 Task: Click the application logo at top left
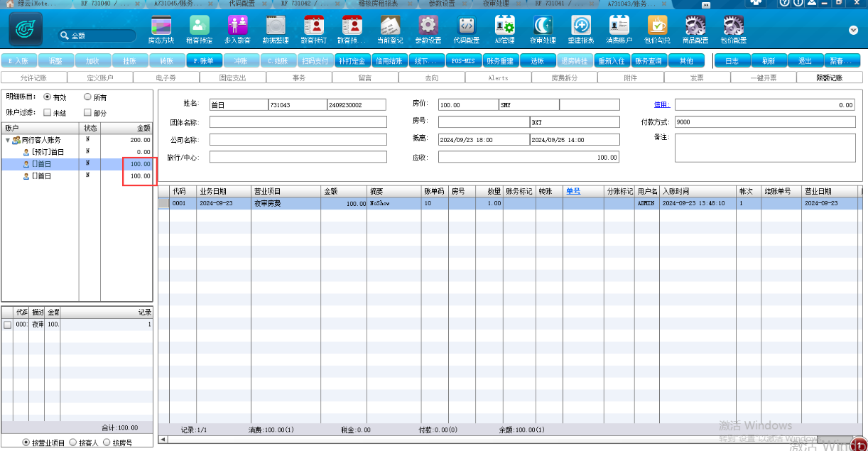coord(26,29)
